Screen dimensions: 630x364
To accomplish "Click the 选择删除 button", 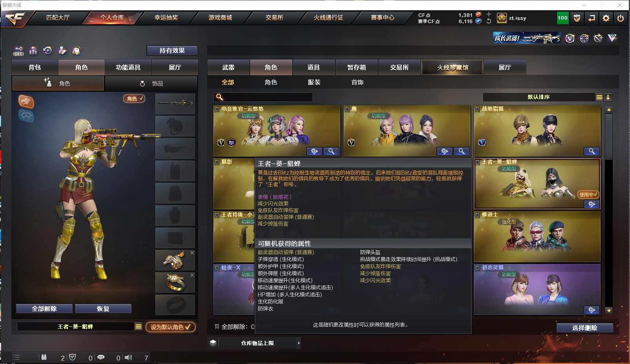I will point(584,328).
